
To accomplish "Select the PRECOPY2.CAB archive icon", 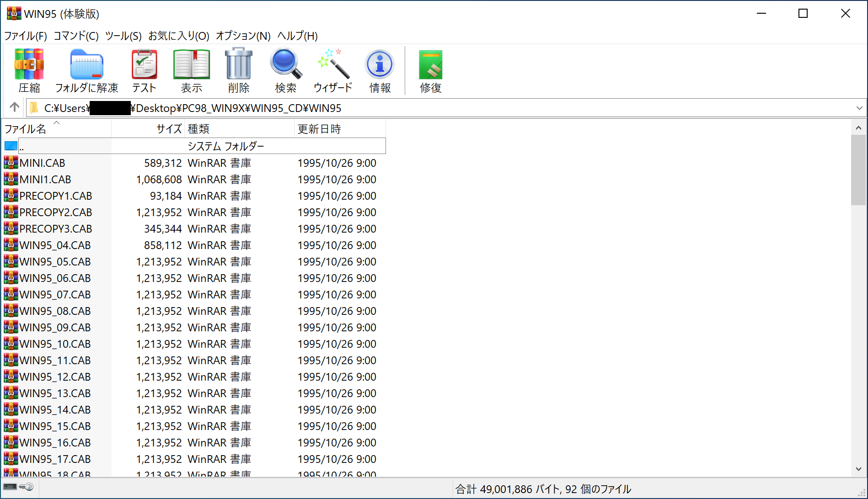I will [11, 212].
